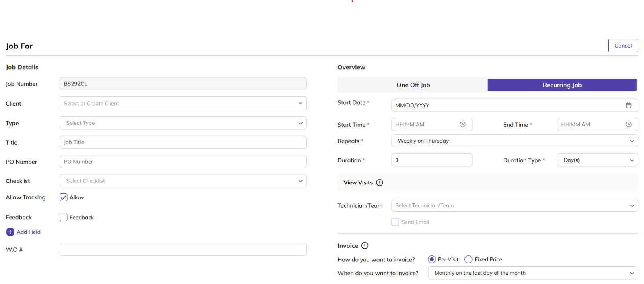644x284 pixels.
Task: Toggle the Allow Tracking checkbox
Action: 64,197
